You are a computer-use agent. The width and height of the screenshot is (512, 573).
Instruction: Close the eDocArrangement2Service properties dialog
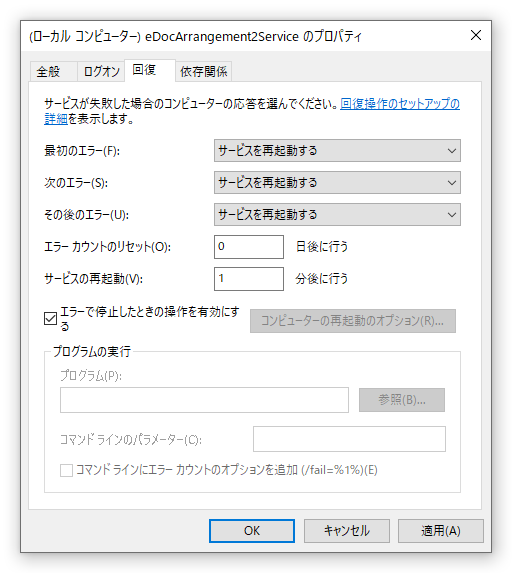[x=475, y=35]
